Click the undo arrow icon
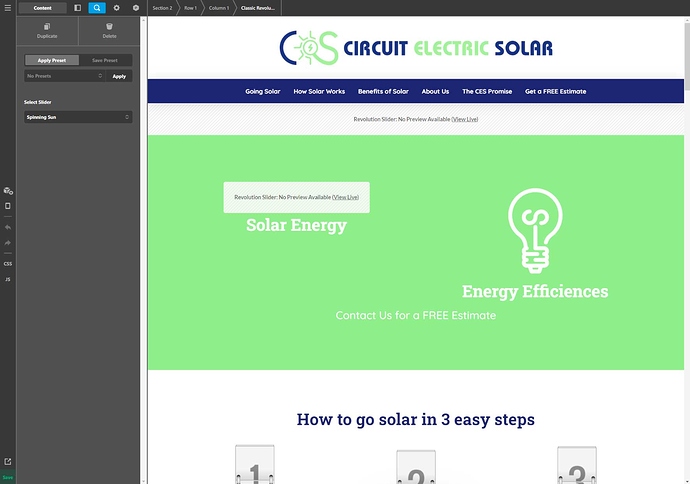Screen dimensions: 690x484 pos(7,227)
